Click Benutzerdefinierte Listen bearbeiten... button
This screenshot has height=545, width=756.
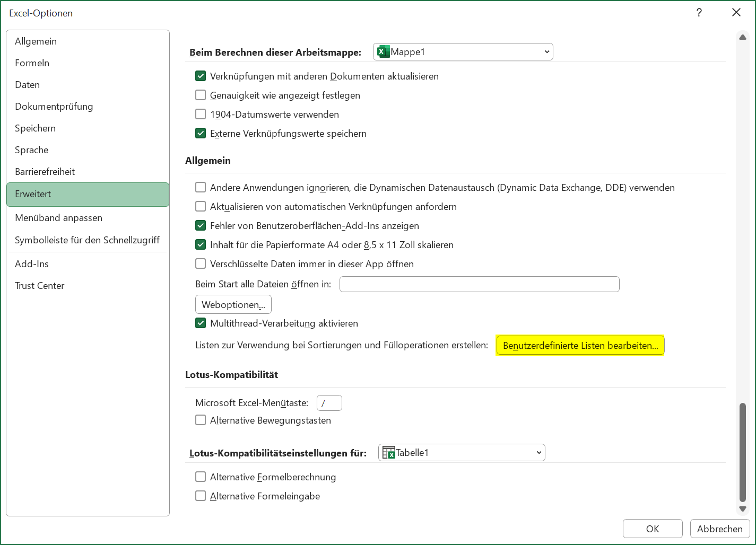click(x=580, y=345)
